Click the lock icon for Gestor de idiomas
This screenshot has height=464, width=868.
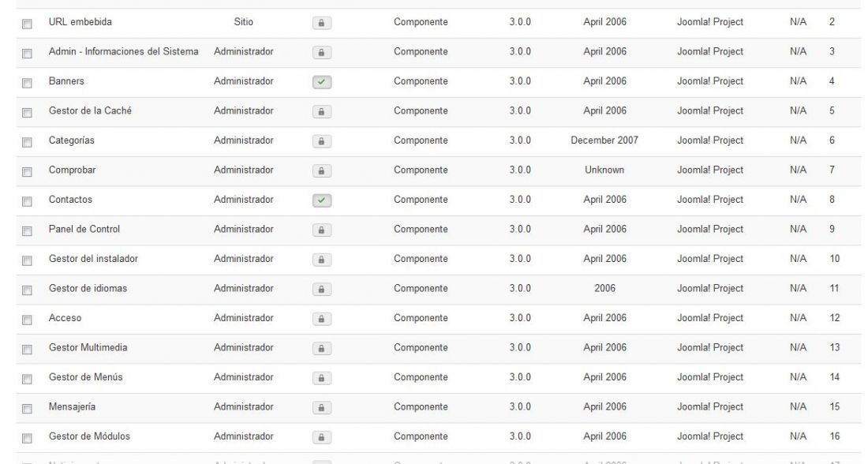[322, 289]
